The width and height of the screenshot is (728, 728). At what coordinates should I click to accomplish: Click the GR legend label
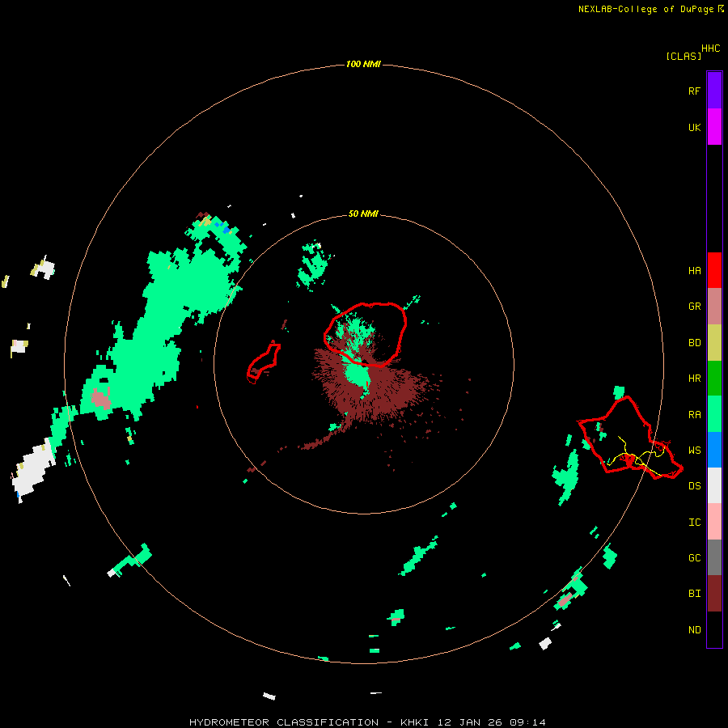(694, 307)
